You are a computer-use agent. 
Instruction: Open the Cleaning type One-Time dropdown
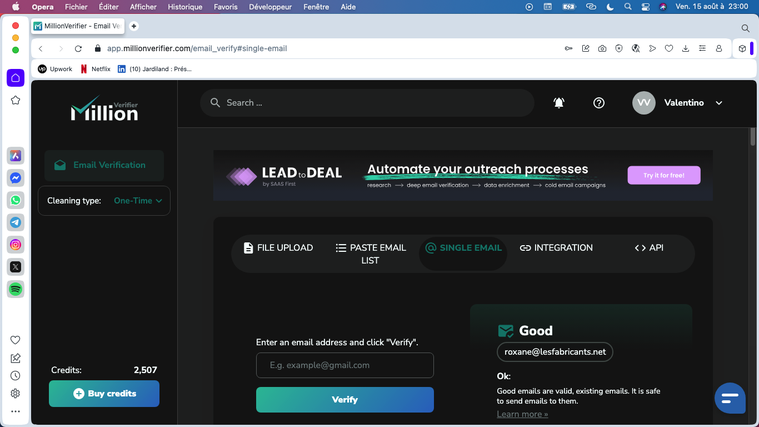tap(138, 200)
